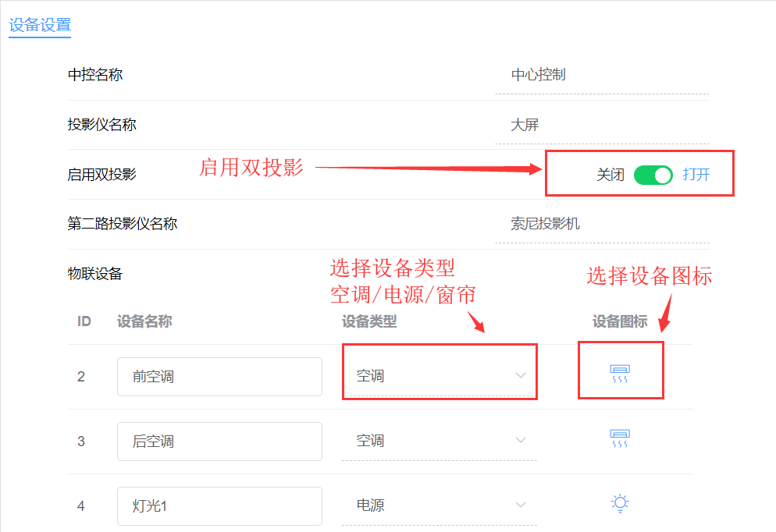Focus the 后空调 device name input
This screenshot has height=532, width=776.
pos(219,442)
